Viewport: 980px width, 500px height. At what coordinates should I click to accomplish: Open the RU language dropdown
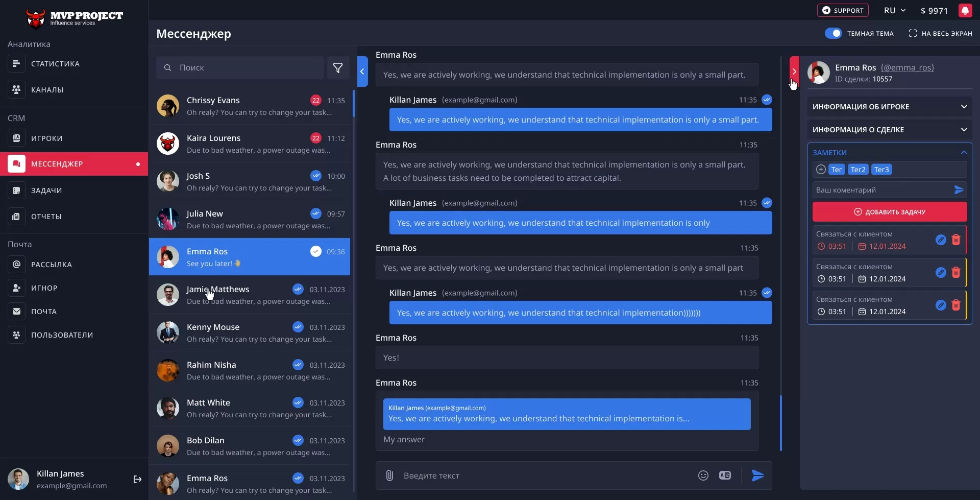[894, 10]
